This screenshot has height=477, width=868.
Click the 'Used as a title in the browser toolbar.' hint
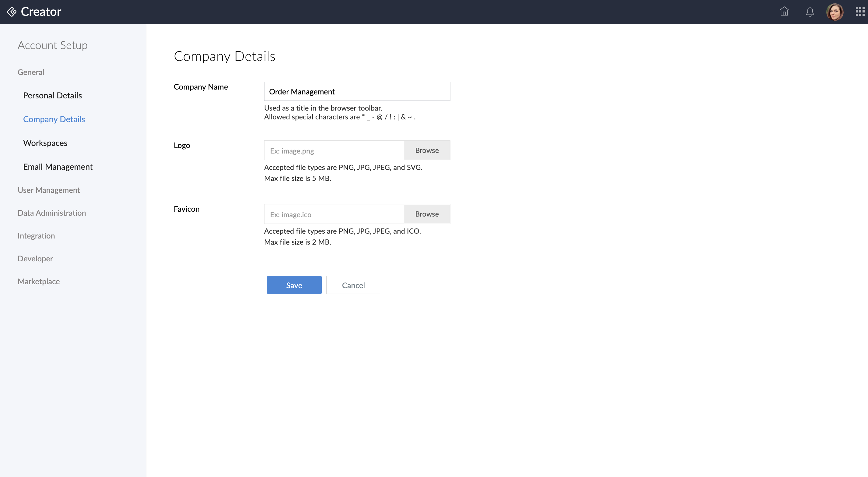click(323, 108)
